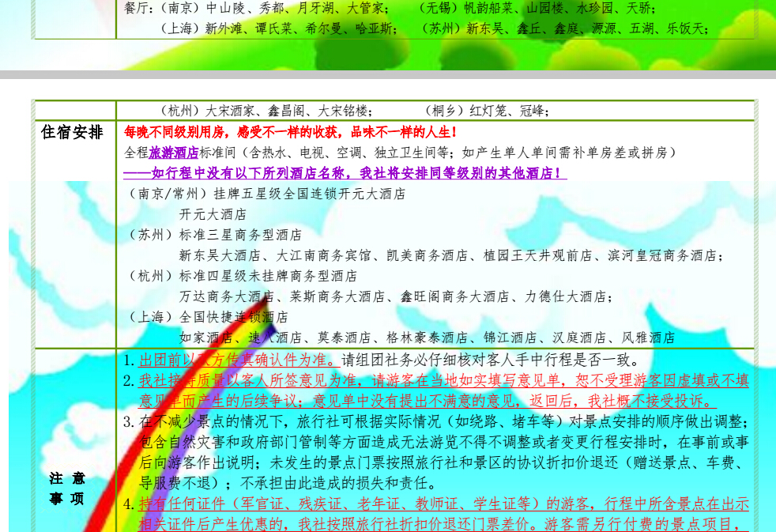
Task: Click the underlined purple 如行程中没有以下所列酒店名称 notice
Action: coord(345,173)
